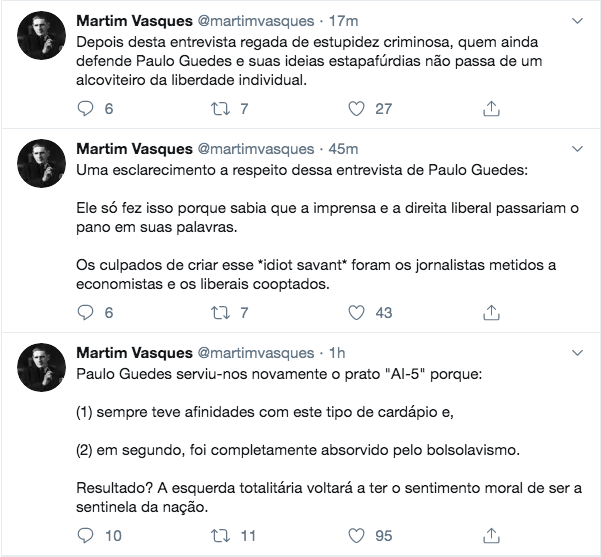
Task: Expand options chevron on the 45m tweet
Action: click(578, 148)
